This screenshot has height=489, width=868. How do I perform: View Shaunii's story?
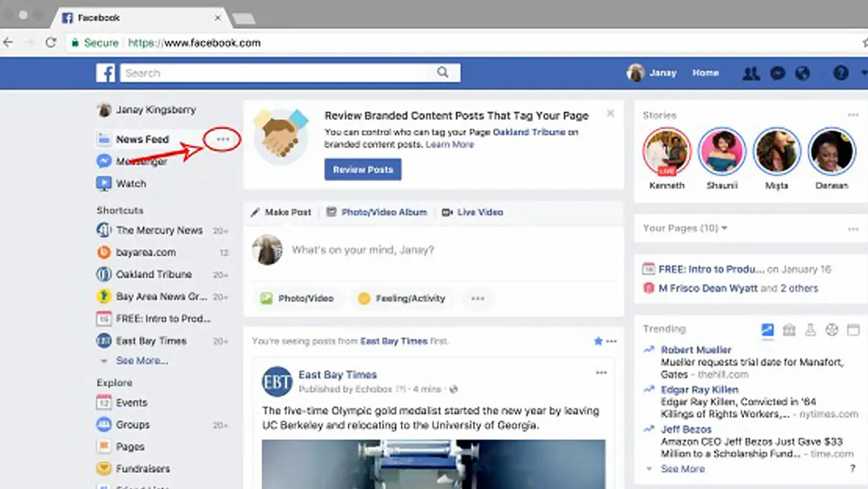point(722,152)
